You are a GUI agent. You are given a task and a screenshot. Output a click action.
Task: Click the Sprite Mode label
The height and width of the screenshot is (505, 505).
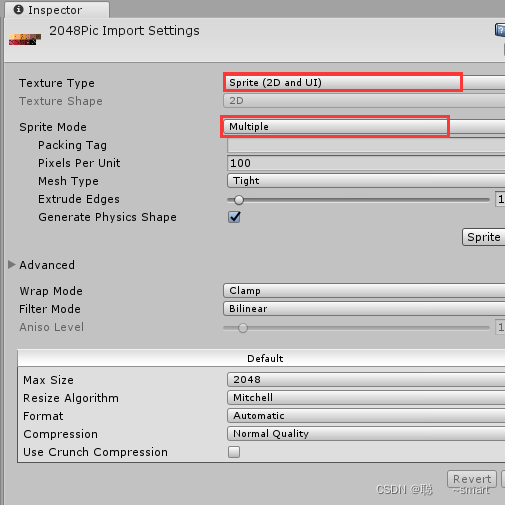pyautogui.click(x=53, y=127)
